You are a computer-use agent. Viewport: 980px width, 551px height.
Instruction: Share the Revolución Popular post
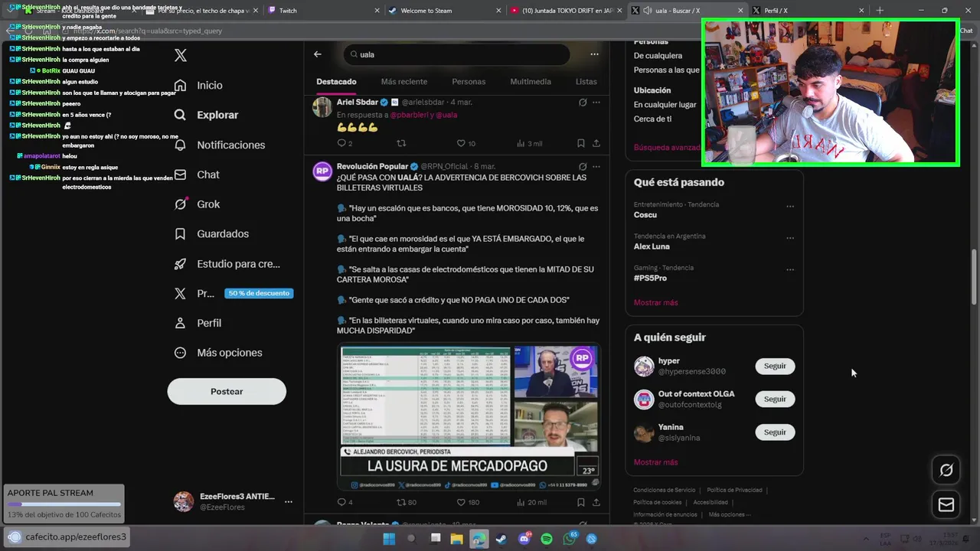coord(596,502)
